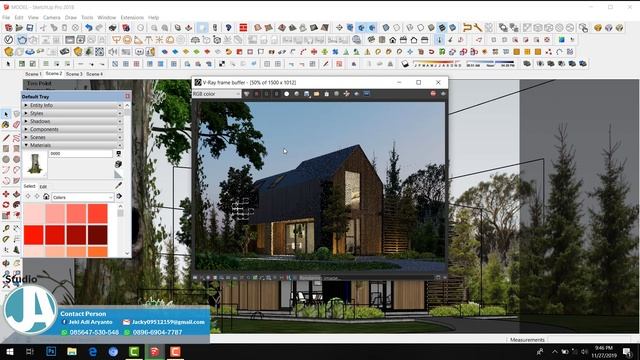Click the eyedropper sample paint icon in Materials

point(118,185)
